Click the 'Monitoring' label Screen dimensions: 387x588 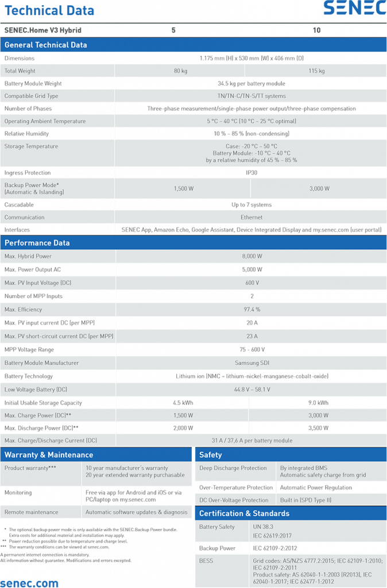18,493
